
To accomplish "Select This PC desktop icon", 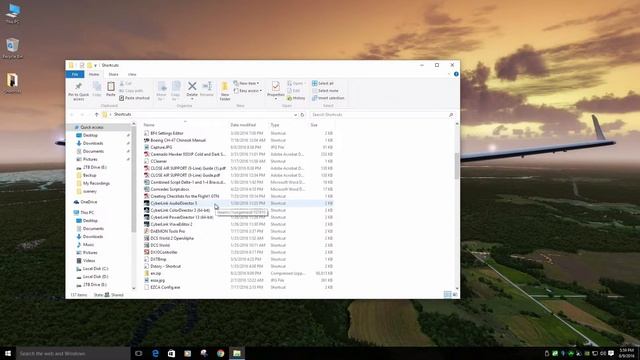I will (x=13, y=13).
